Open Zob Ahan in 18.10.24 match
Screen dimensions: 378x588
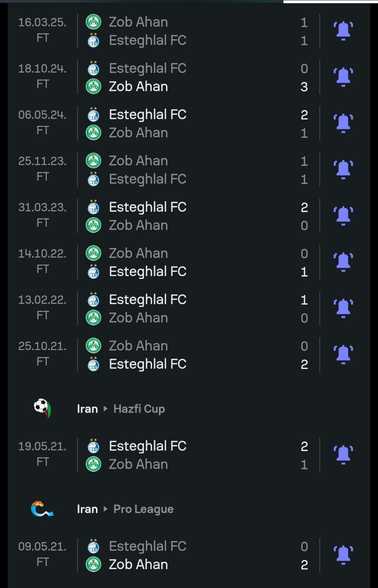point(138,86)
